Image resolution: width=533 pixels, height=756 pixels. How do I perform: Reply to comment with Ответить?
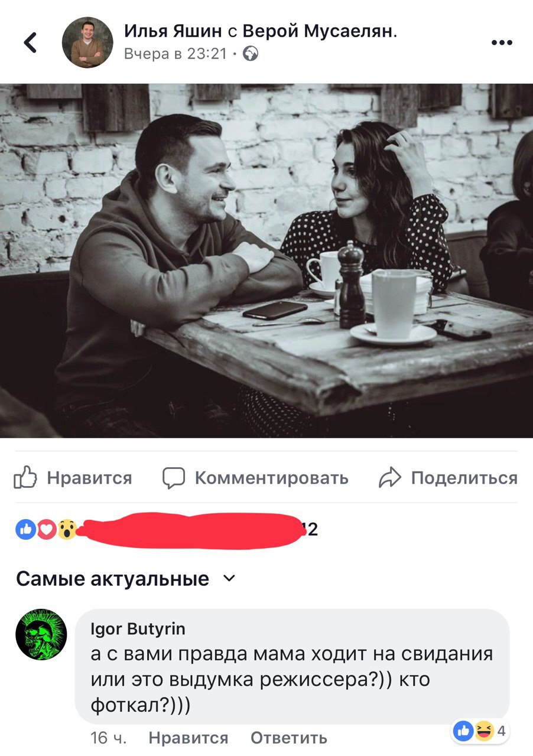tap(289, 738)
